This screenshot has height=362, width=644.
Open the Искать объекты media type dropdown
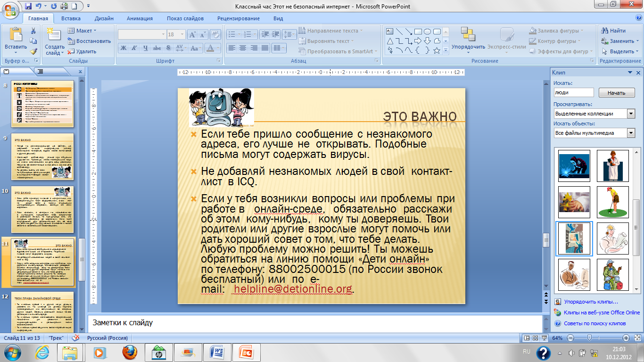point(631,133)
